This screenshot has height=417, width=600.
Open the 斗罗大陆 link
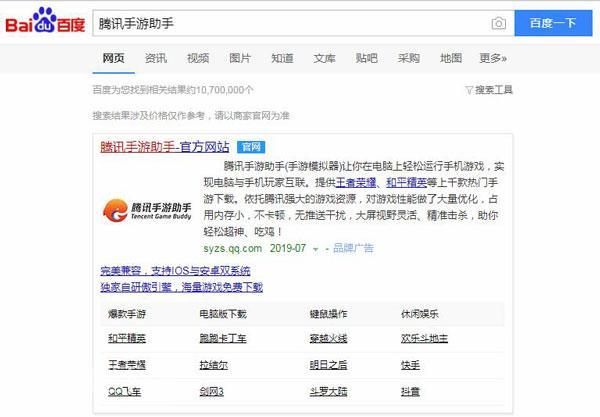point(328,392)
